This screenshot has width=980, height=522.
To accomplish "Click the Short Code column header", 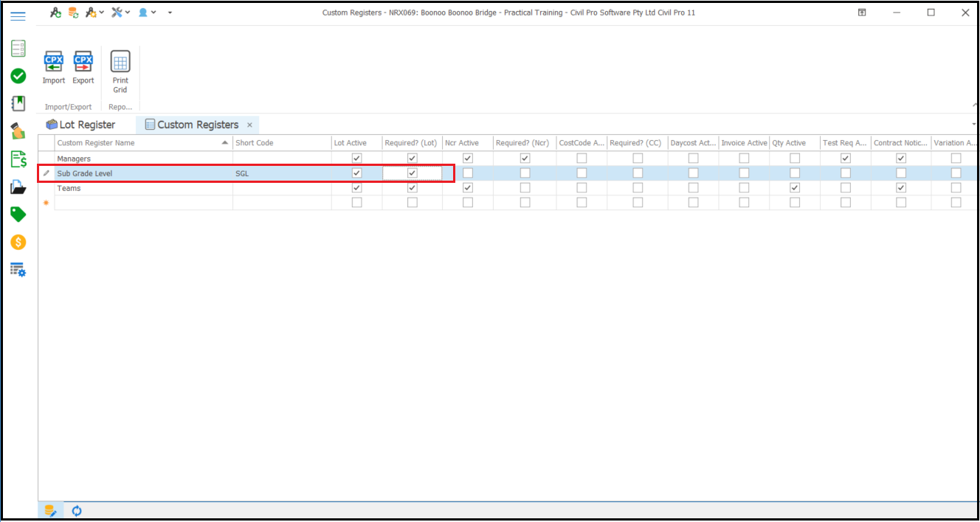I will (280, 143).
